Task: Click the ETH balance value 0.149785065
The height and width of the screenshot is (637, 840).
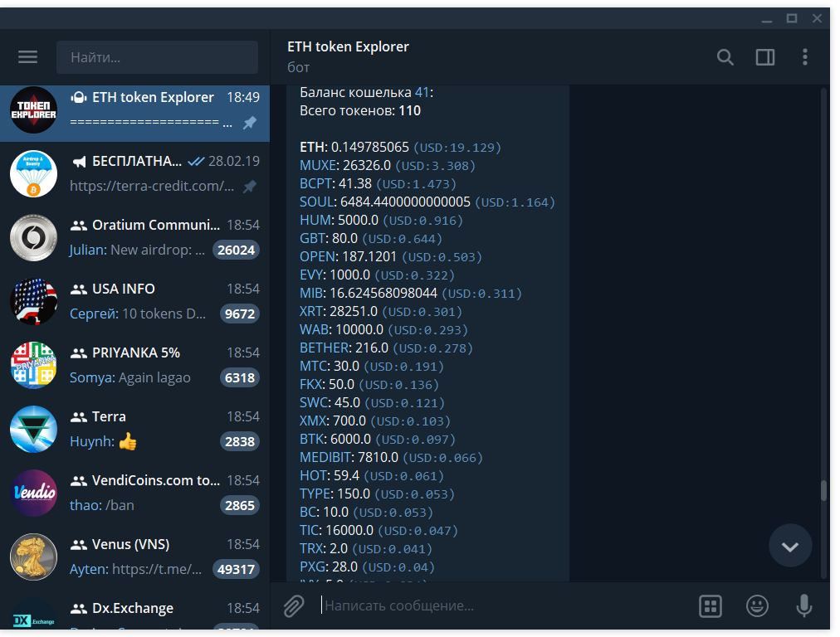Action: tap(370, 147)
